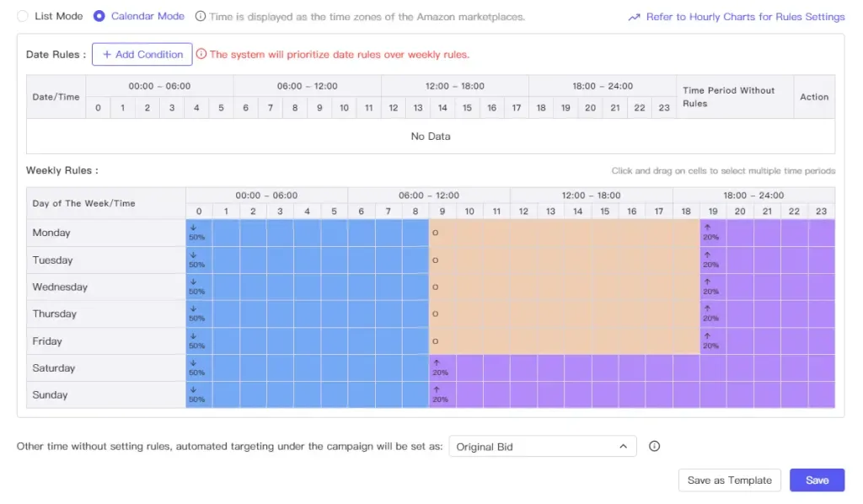Click Thursday's original bid O marker at hour 9
Image resolution: width=863 pixels, height=504 pixels.
pos(436,314)
